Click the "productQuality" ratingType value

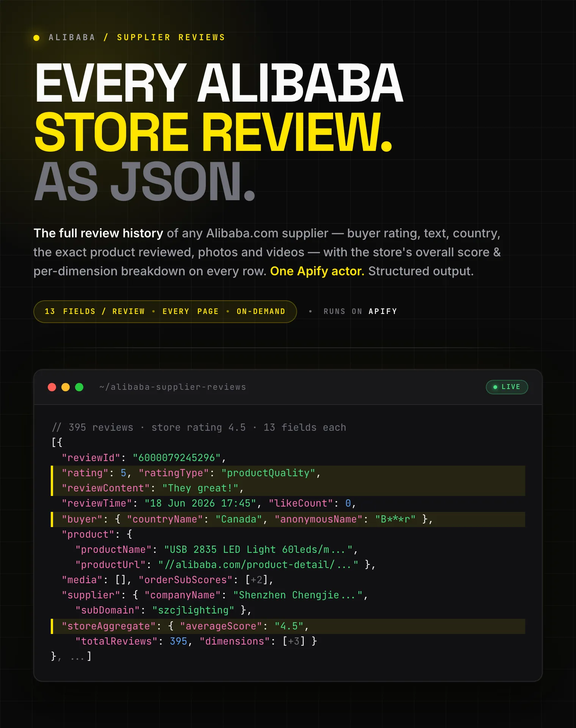coord(268,473)
